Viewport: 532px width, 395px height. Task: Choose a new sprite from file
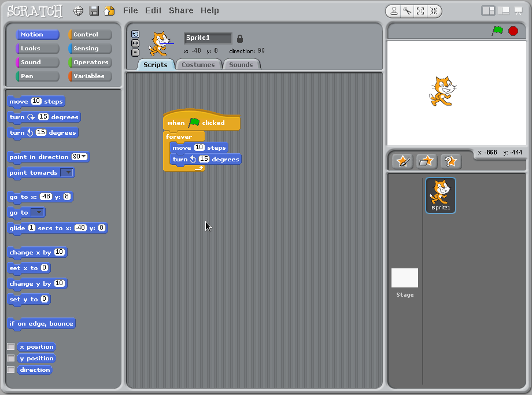pos(426,161)
